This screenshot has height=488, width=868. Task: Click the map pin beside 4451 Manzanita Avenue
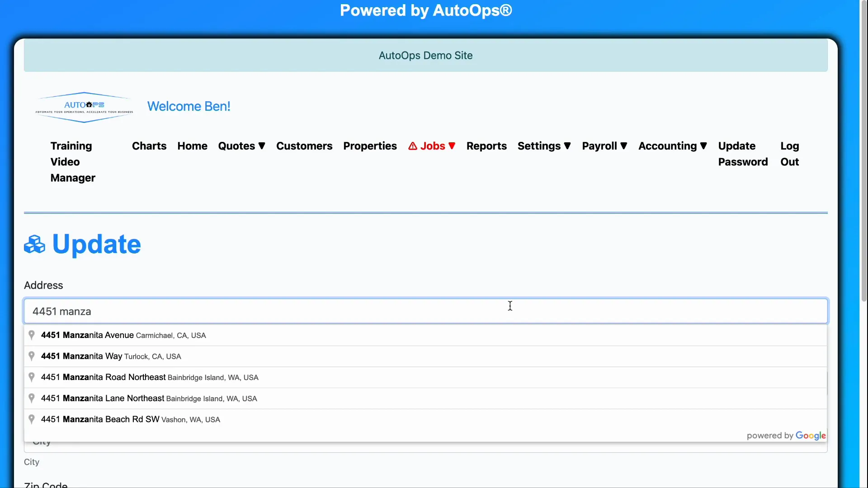pos(32,335)
